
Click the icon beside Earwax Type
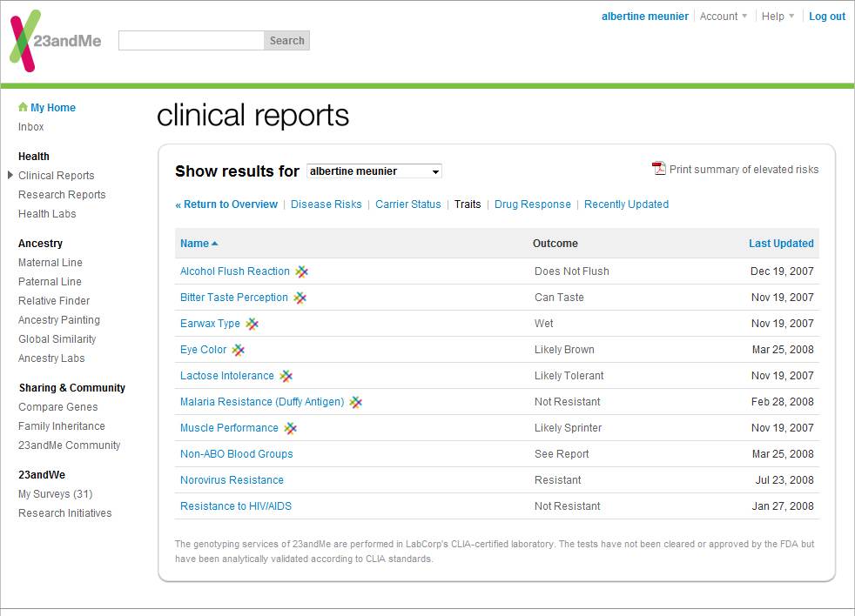[252, 324]
